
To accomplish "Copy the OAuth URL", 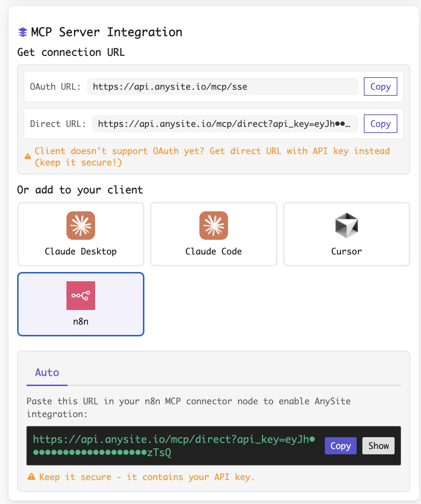I will (380, 87).
